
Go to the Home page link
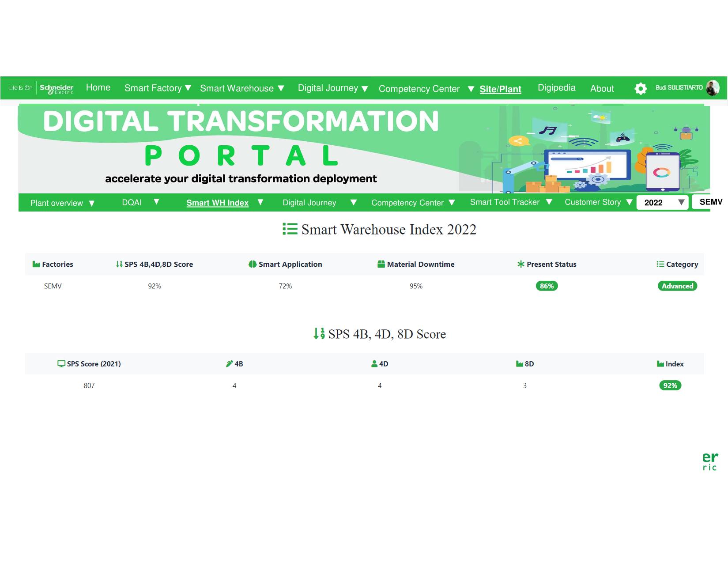point(98,87)
